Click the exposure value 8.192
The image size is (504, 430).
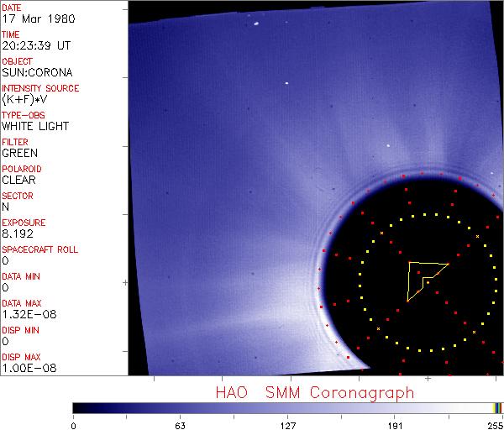(18, 233)
